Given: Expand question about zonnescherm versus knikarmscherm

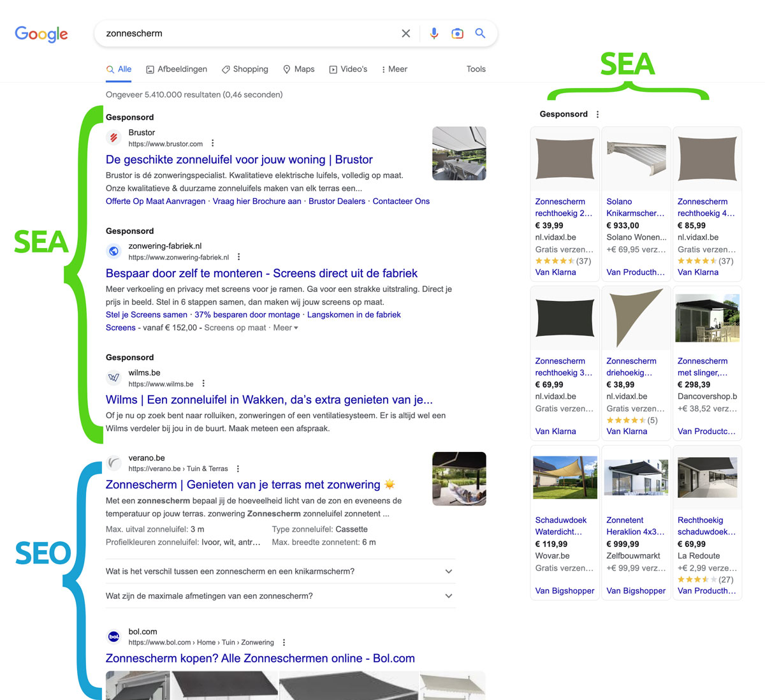Looking at the screenshot, I should pyautogui.click(x=280, y=571).
